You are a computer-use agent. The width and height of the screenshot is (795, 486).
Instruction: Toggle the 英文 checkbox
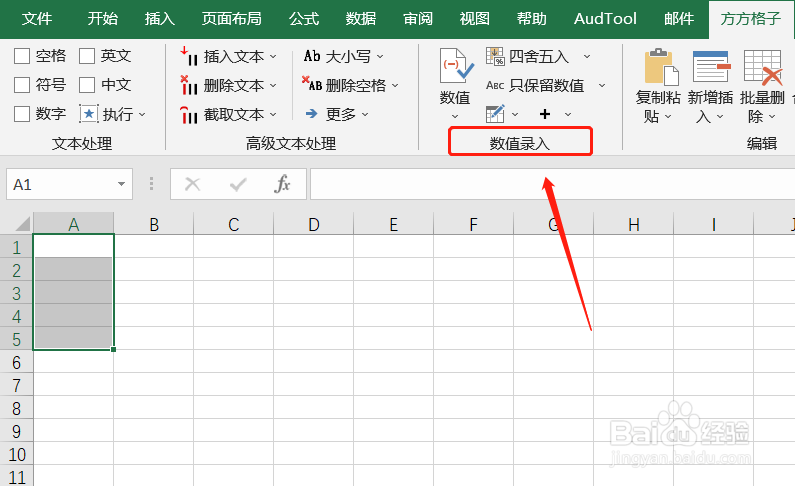87,56
